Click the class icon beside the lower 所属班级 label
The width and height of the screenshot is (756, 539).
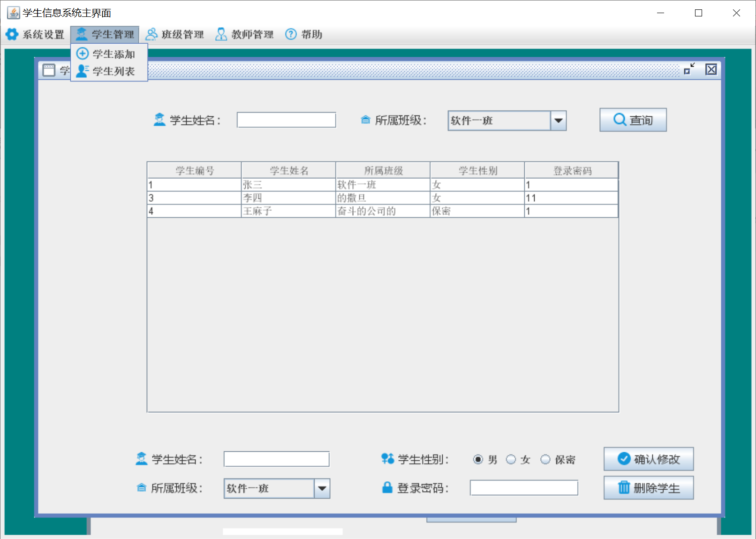tap(142, 488)
